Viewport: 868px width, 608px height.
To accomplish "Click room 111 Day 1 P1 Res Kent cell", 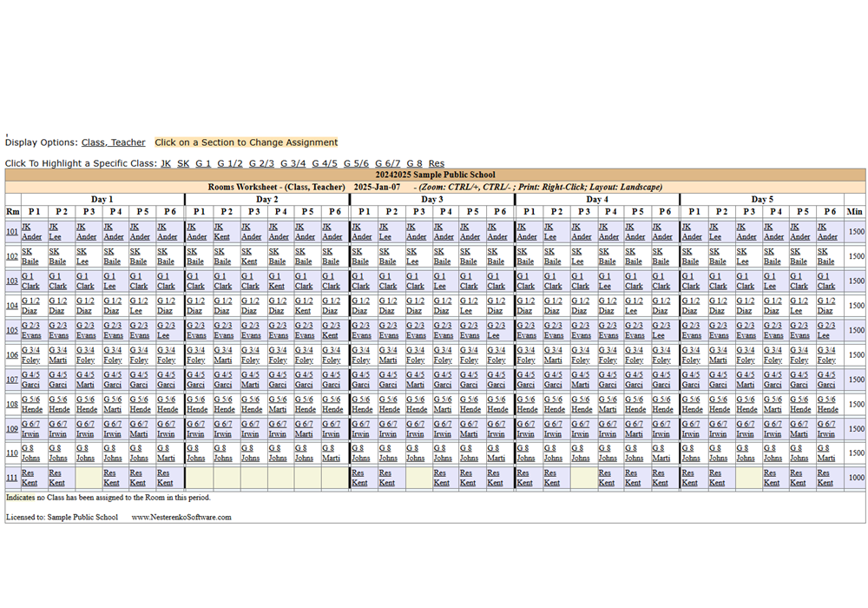I will pyautogui.click(x=31, y=477).
